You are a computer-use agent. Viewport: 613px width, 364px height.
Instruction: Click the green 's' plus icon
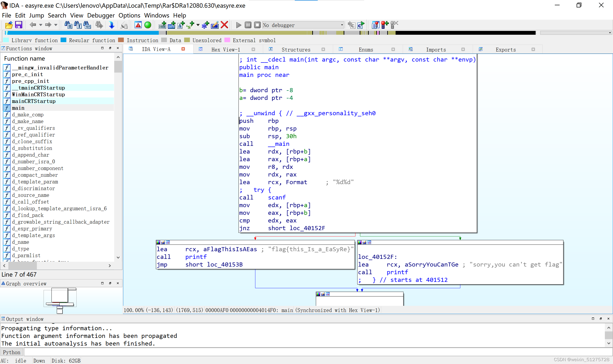click(x=190, y=25)
